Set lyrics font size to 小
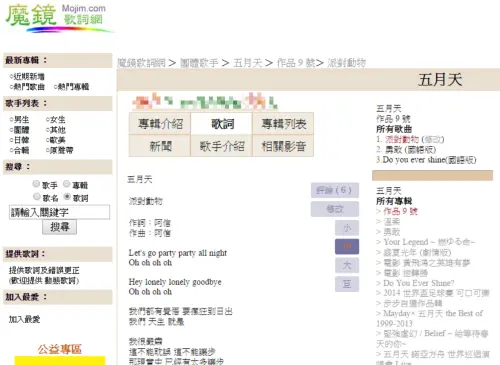The width and height of the screenshot is (500, 365). 347,228
